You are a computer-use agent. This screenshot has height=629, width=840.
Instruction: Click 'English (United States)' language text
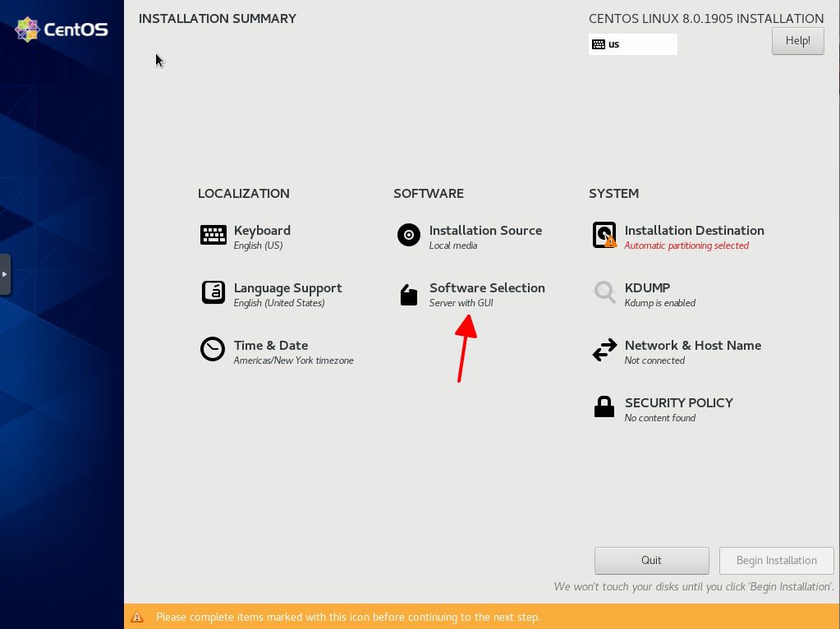point(279,303)
